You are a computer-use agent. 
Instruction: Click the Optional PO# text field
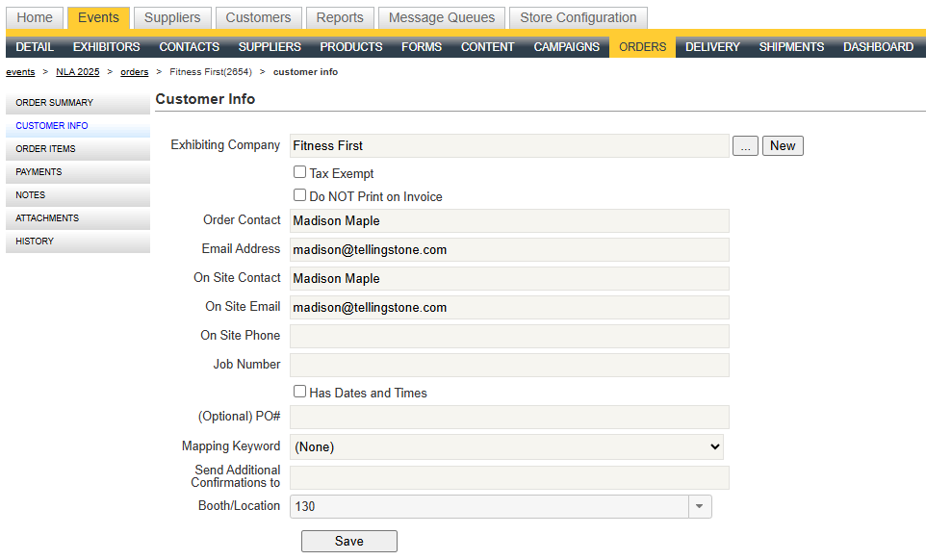point(509,418)
